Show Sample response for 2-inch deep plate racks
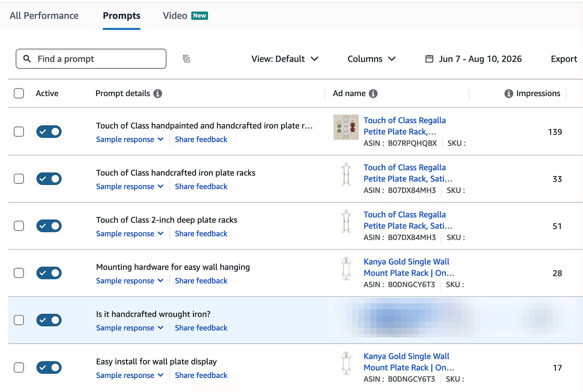 130,234
